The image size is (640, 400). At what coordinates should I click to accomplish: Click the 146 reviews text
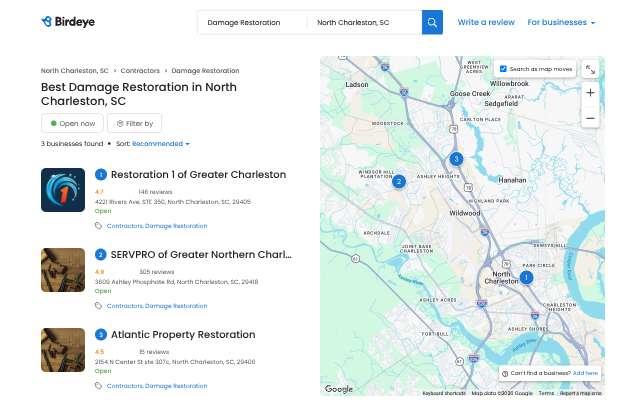[155, 192]
